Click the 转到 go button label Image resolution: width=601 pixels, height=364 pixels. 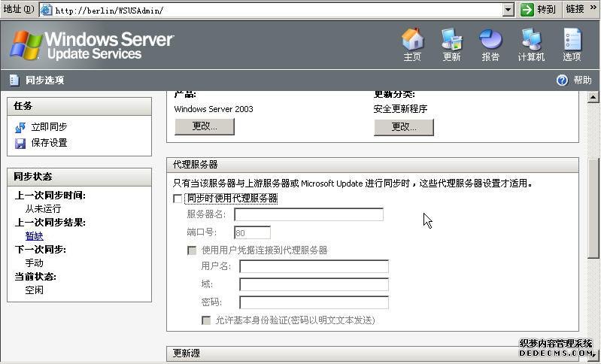[x=546, y=9]
